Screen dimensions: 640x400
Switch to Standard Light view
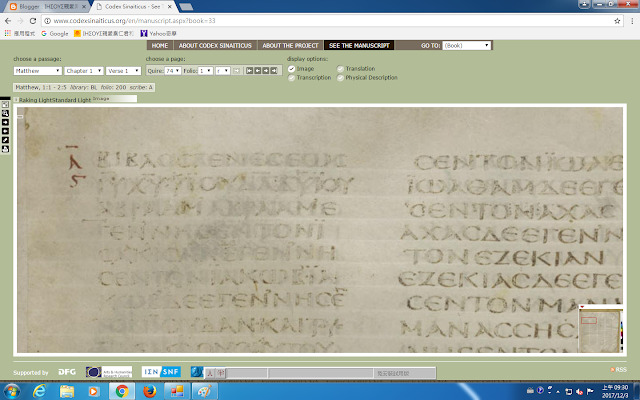tap(73, 100)
